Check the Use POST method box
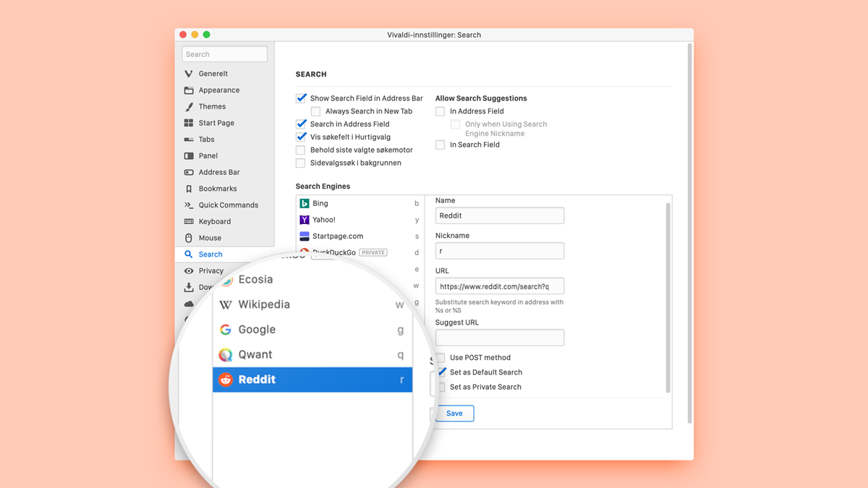Image resolution: width=868 pixels, height=488 pixels. coord(440,358)
